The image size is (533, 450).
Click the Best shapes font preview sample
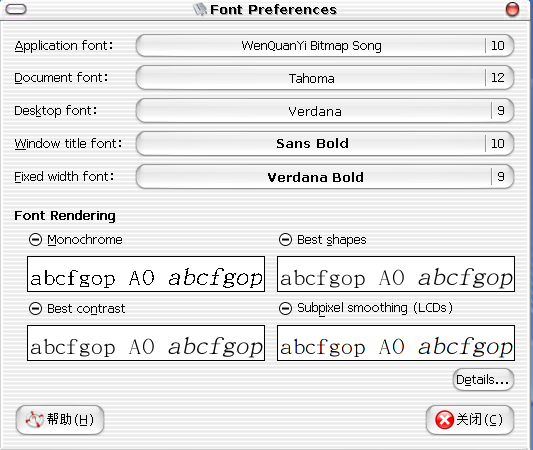point(396,274)
